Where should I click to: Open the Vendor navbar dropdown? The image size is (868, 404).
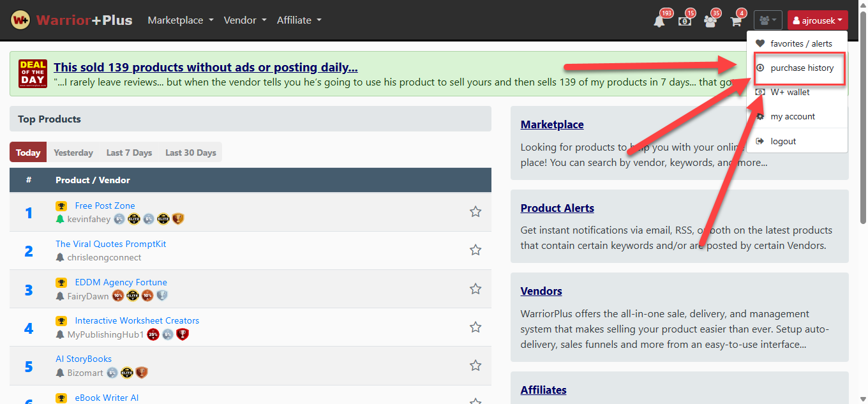[245, 20]
